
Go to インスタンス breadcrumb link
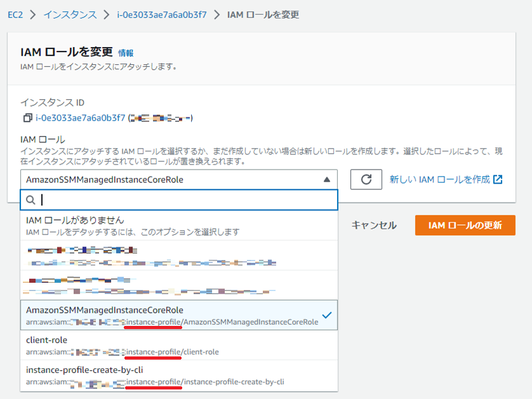70,15
